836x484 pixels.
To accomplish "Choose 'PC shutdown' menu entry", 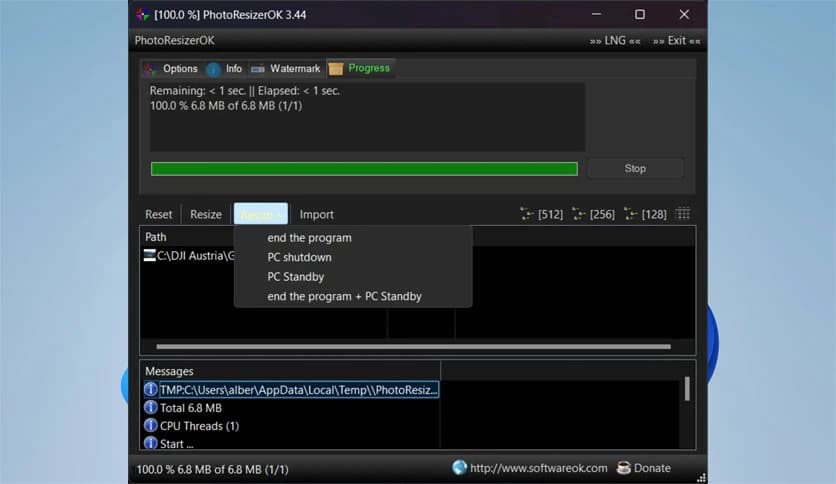I will pyautogui.click(x=299, y=257).
